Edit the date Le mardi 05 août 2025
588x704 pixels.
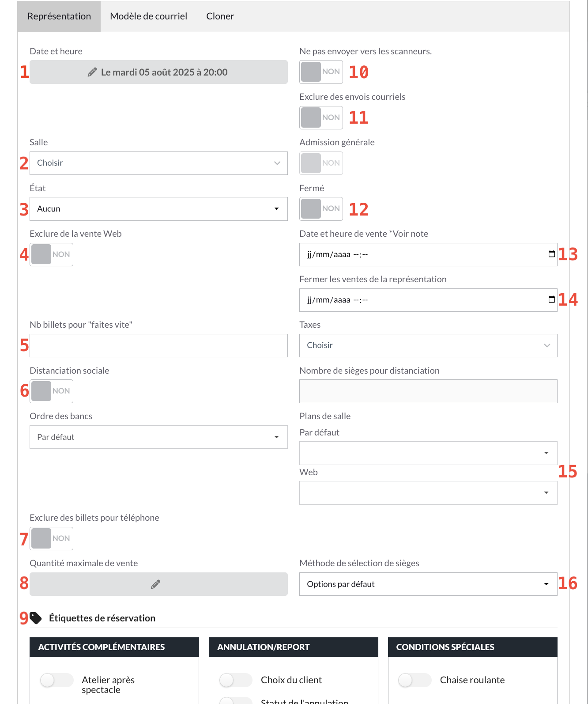(x=164, y=72)
